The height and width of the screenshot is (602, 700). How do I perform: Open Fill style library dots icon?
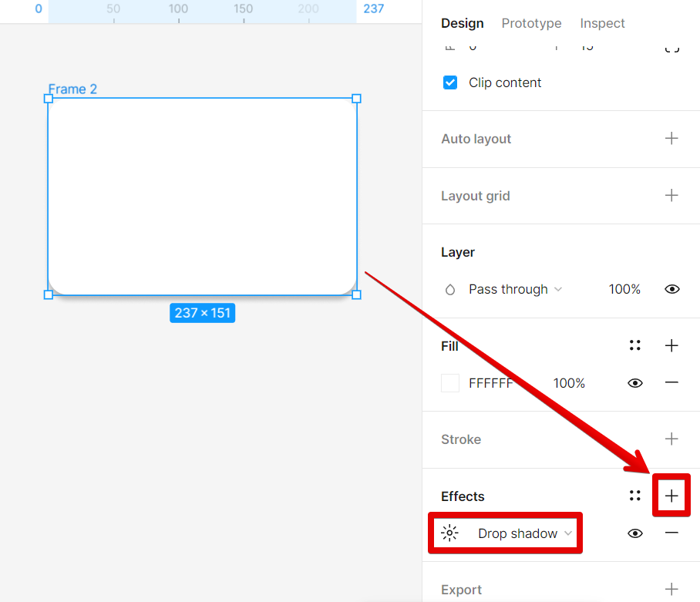pos(635,346)
